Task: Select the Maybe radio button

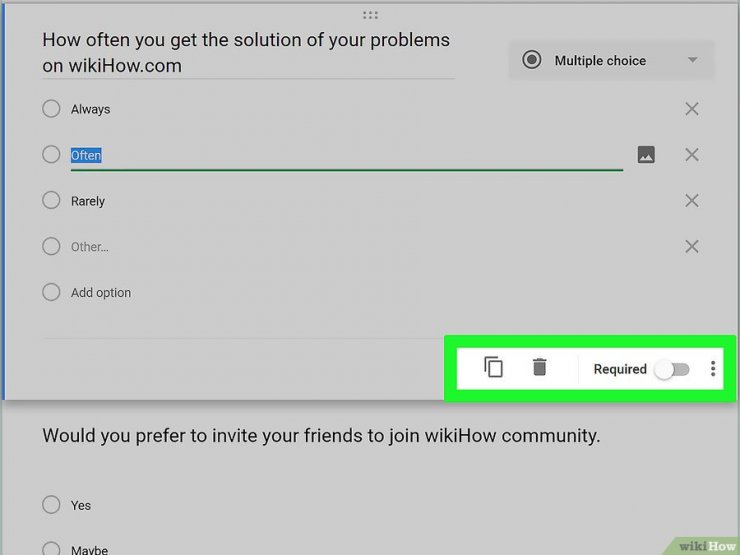Action: (51, 549)
